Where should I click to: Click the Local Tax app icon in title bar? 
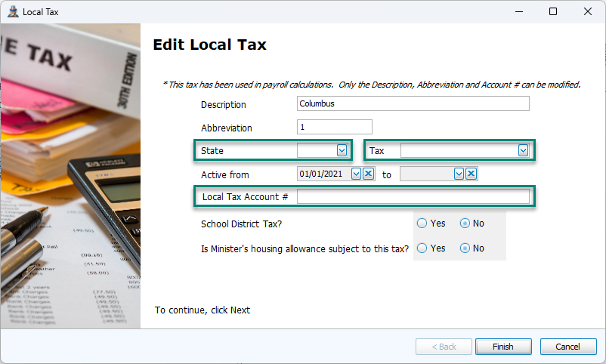pos(13,11)
